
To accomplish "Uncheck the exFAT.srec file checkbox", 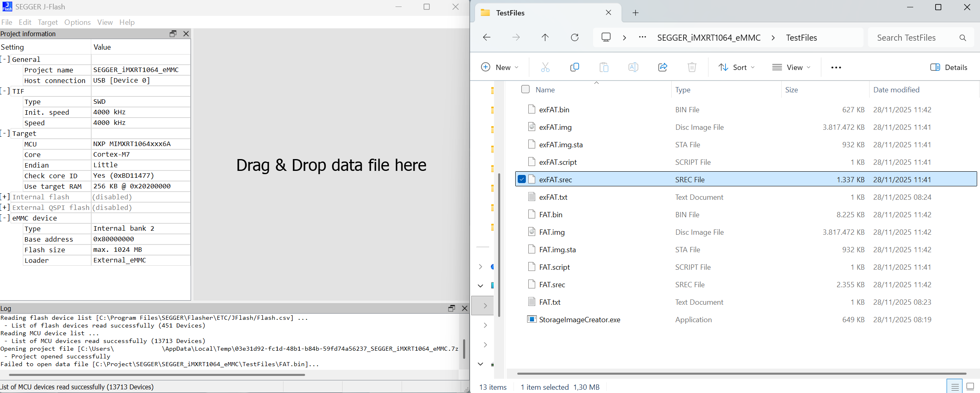I will coord(521,179).
